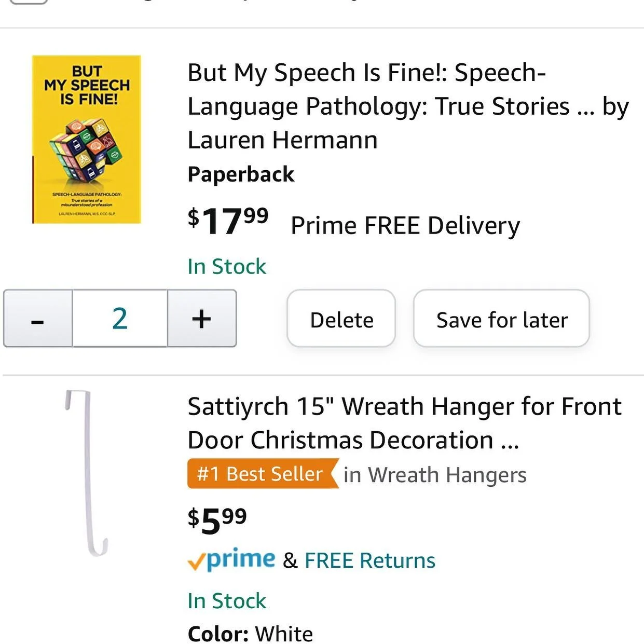Tap the Prime FREE Delivery text
Screen dimensions: 644x644
(405, 226)
